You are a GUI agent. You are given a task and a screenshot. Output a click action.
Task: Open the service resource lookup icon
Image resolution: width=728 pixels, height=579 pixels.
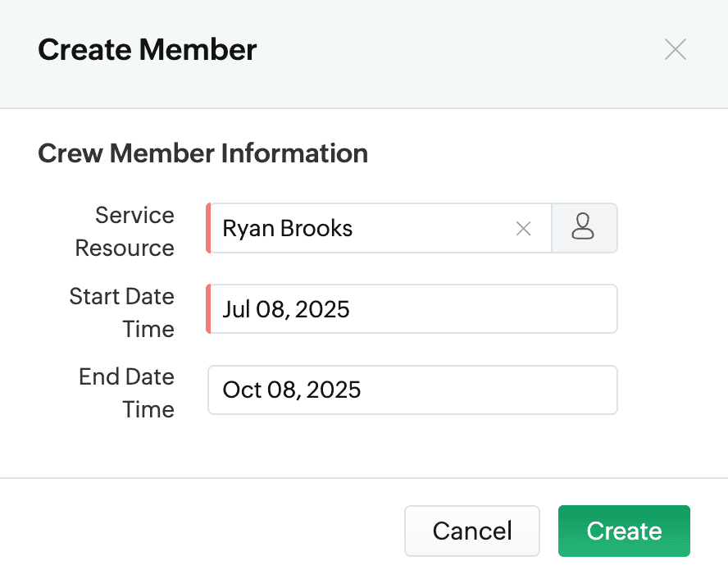coord(584,228)
